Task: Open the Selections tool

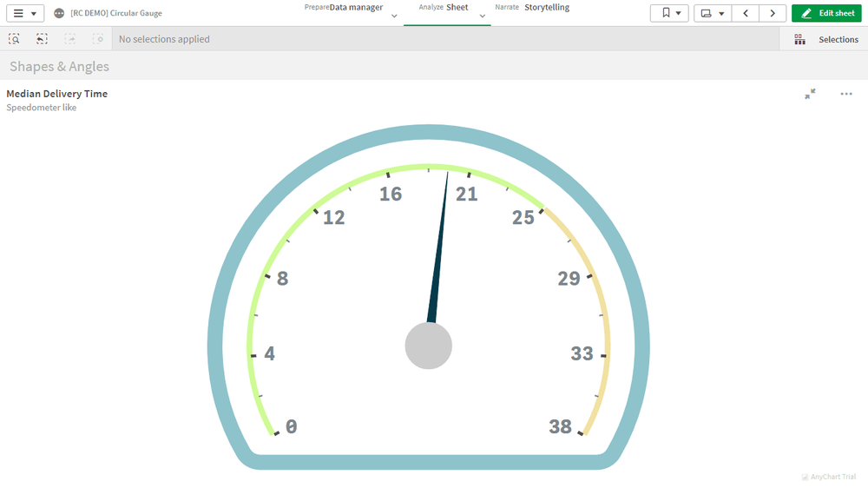Action: click(x=826, y=39)
